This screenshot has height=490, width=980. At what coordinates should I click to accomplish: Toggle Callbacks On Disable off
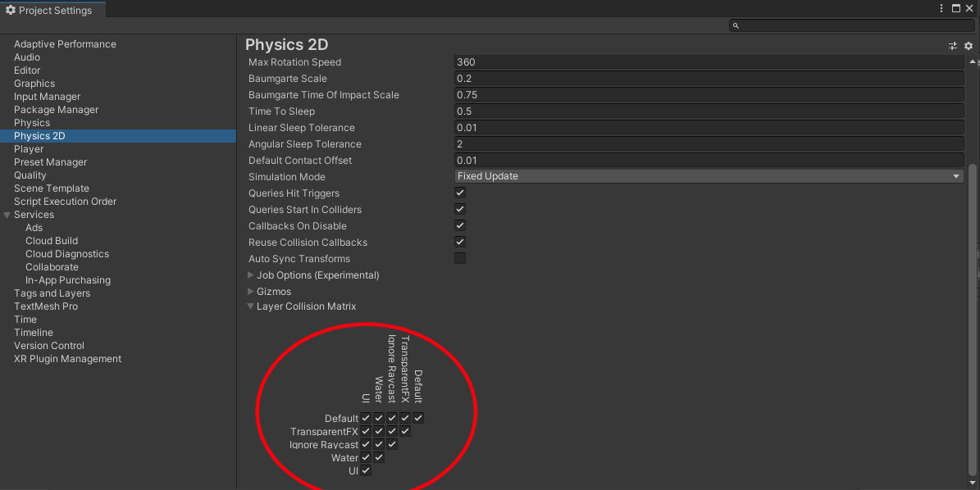460,225
